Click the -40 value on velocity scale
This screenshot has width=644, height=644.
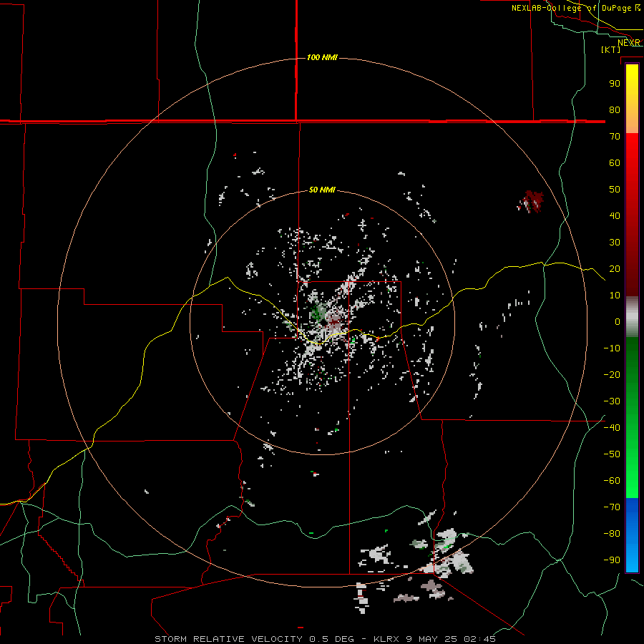(612, 428)
